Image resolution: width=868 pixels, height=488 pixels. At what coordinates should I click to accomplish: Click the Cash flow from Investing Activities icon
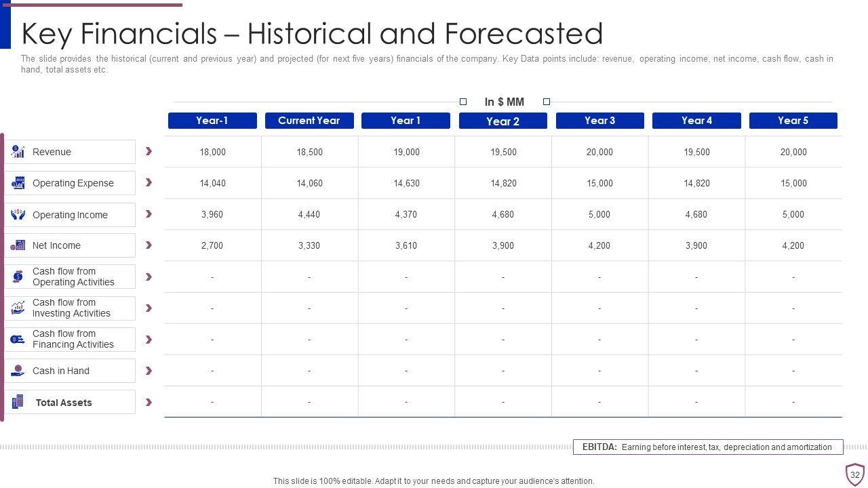[18, 308]
